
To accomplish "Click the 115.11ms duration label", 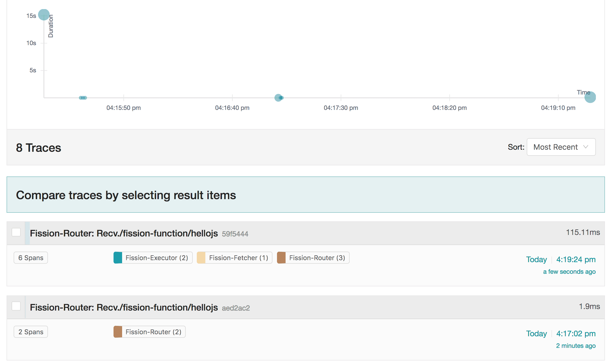I will [583, 232].
